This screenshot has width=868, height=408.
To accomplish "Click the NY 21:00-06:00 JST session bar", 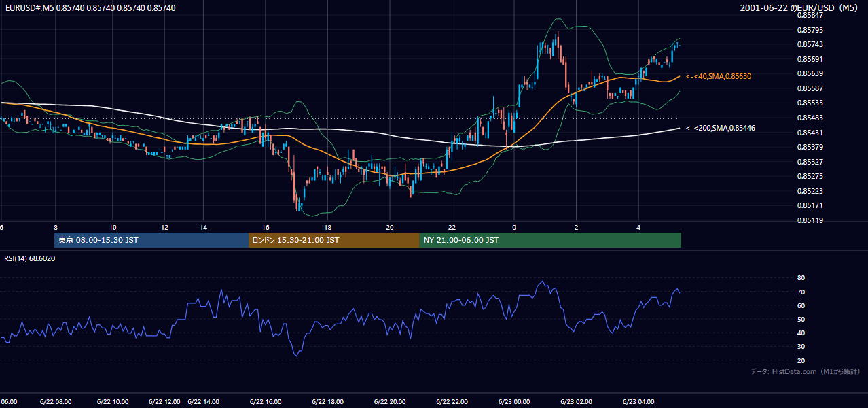I will point(550,240).
